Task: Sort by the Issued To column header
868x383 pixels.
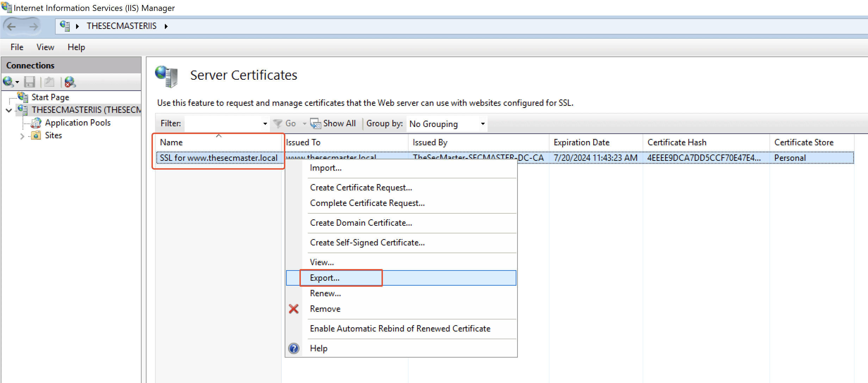Action: tap(345, 142)
